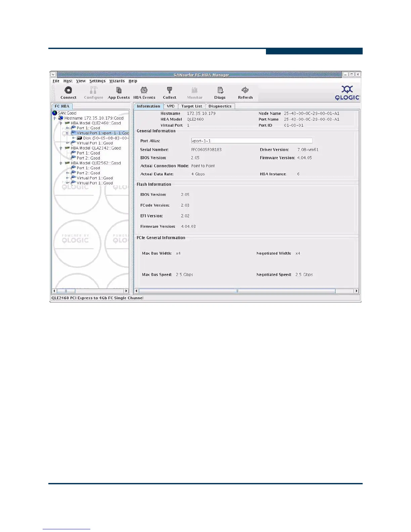Image resolution: width=411 pixels, height=532 pixels.
Task: Select Port 2 icon under HBA QLE2562
Action: click(x=73, y=173)
